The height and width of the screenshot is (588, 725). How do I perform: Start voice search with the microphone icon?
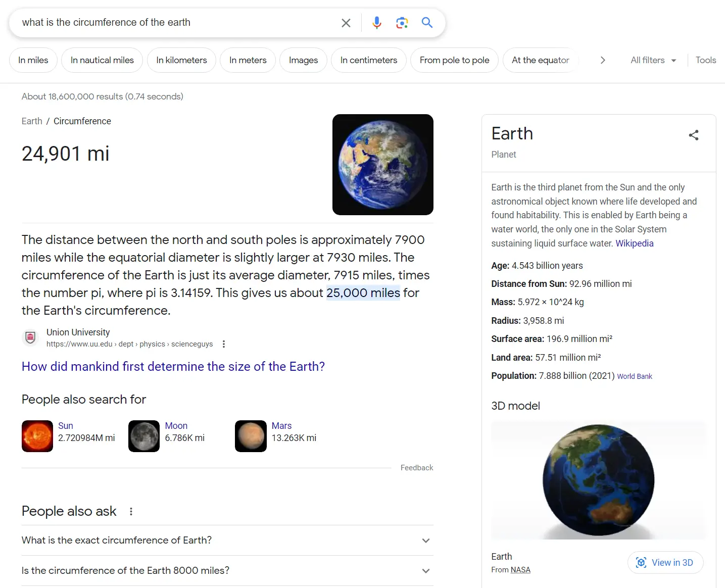tap(377, 23)
